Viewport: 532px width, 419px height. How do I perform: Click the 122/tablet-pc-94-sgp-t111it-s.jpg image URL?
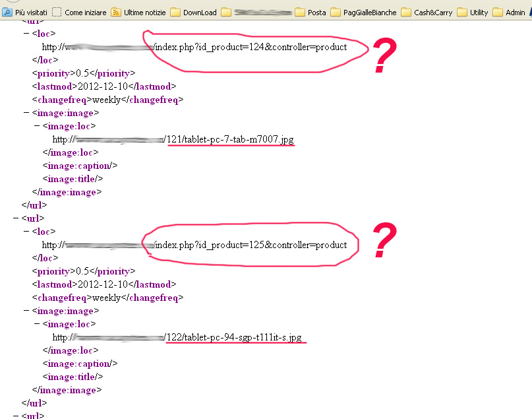pos(234,337)
